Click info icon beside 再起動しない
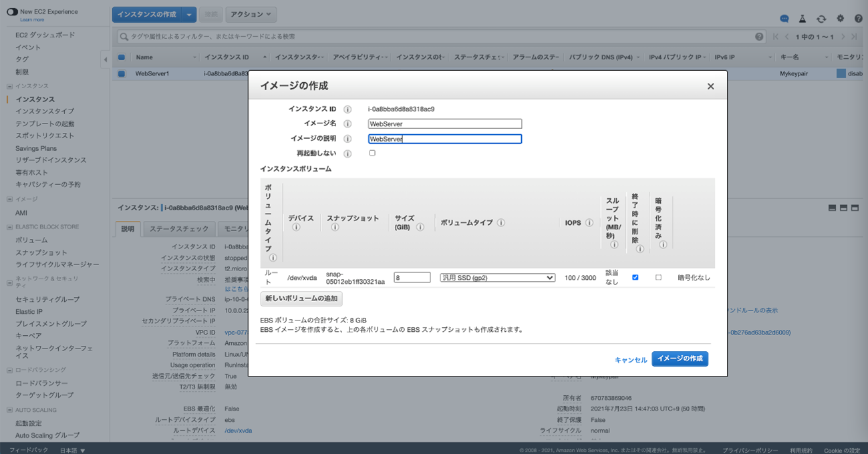868x454 pixels. (347, 154)
